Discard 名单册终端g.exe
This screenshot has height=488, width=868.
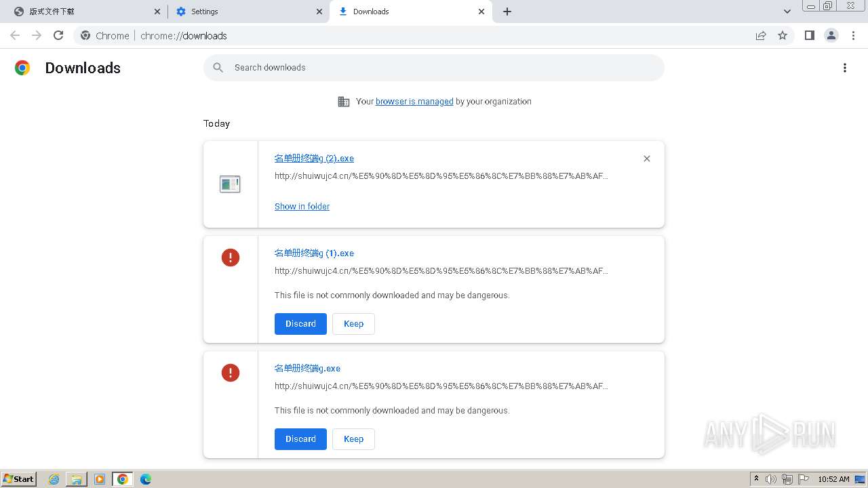(x=300, y=439)
